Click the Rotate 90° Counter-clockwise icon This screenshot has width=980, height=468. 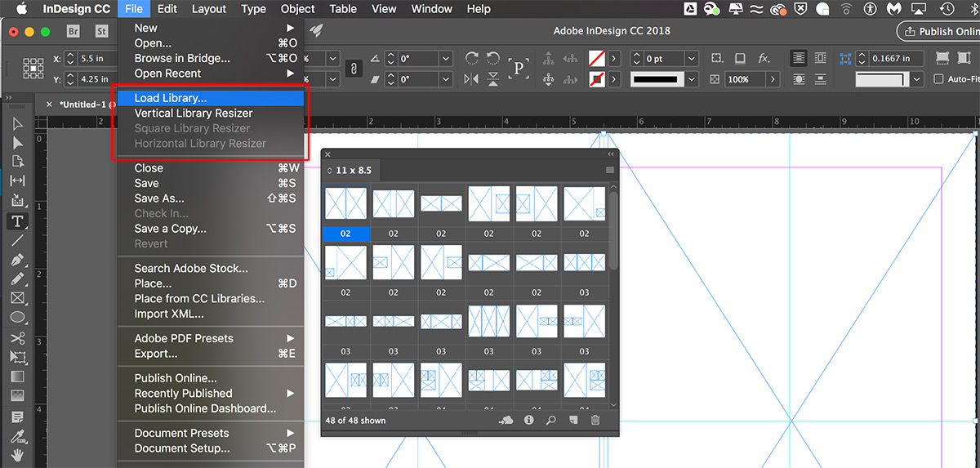tap(492, 58)
